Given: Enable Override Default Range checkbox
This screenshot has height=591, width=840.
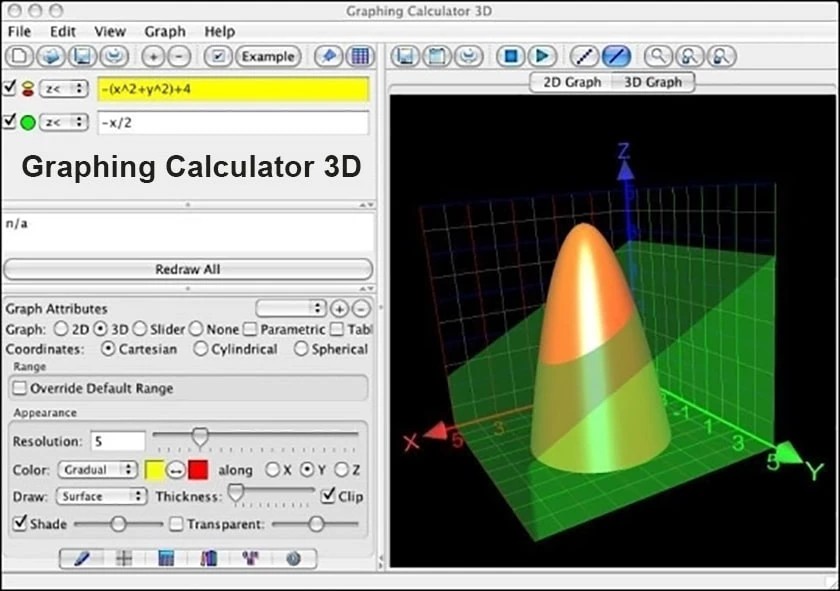Looking at the screenshot, I should (x=20, y=388).
